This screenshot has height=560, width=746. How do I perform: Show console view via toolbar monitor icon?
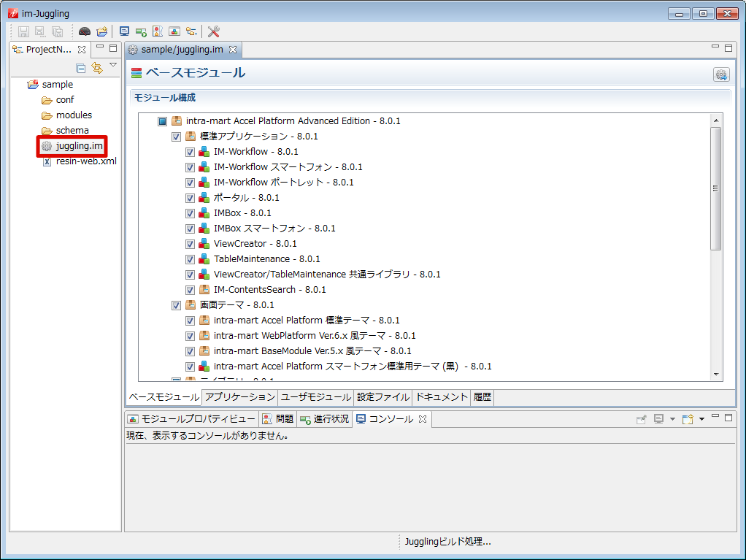point(124,31)
